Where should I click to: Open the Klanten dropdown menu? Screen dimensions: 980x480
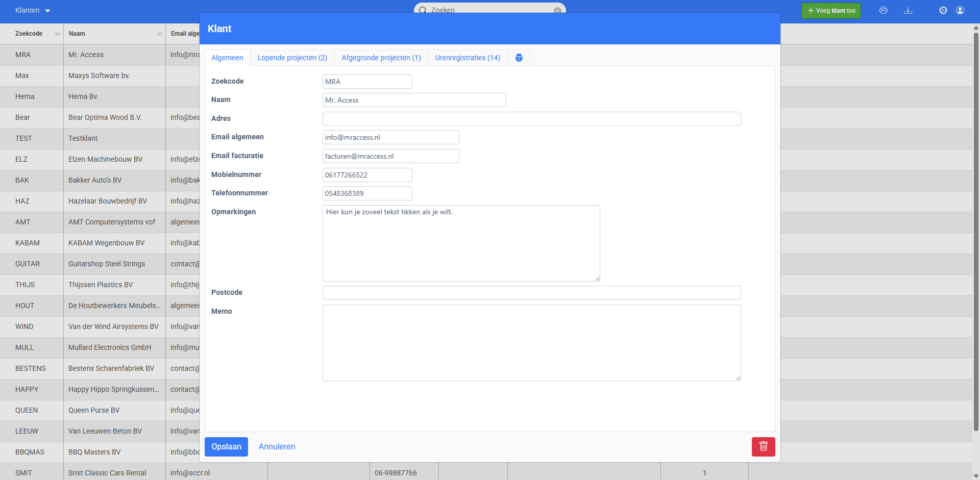click(x=33, y=10)
